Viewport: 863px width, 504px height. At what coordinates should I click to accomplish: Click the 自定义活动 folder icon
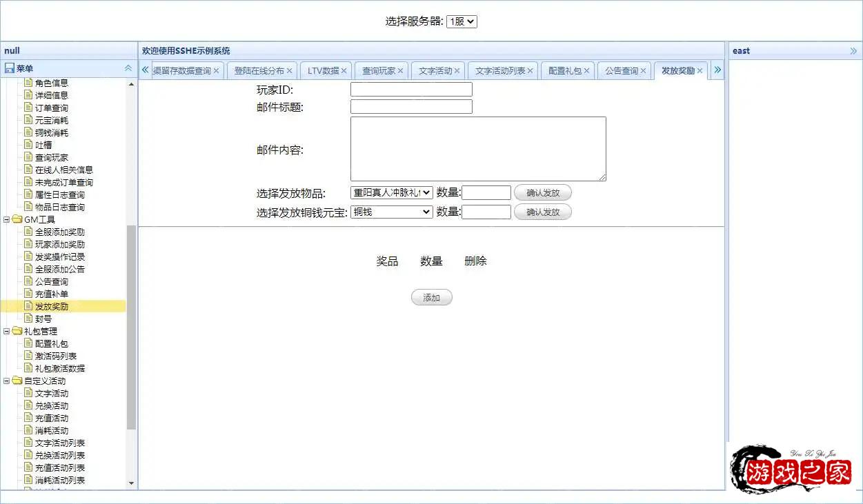point(17,381)
